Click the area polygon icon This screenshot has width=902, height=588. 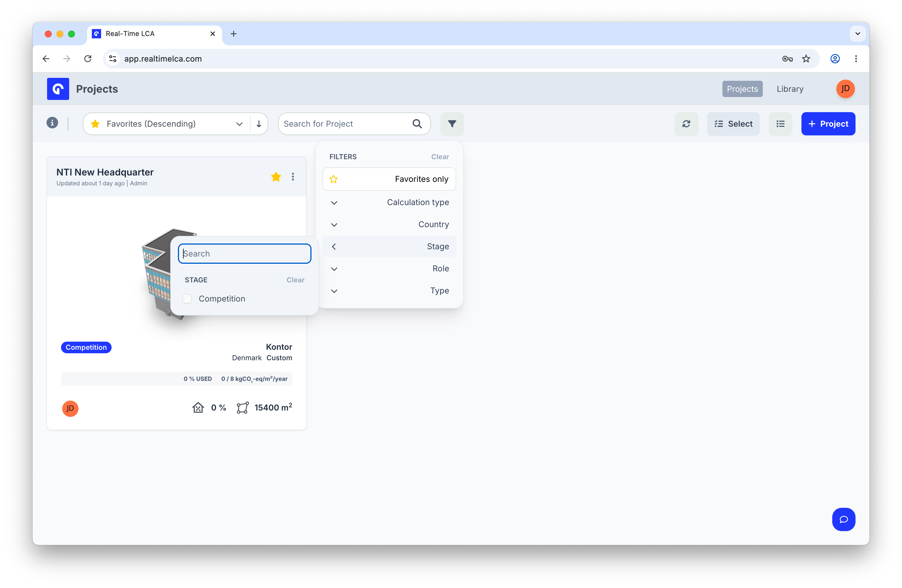click(243, 407)
